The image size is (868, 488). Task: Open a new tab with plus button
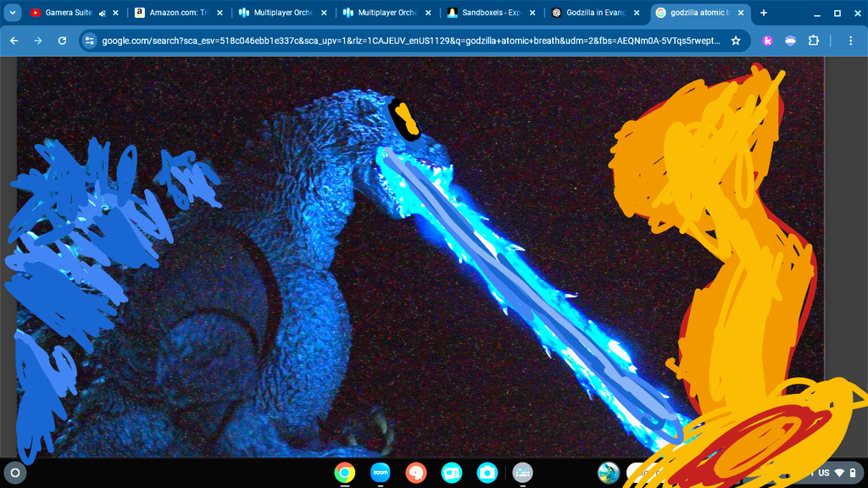point(764,13)
